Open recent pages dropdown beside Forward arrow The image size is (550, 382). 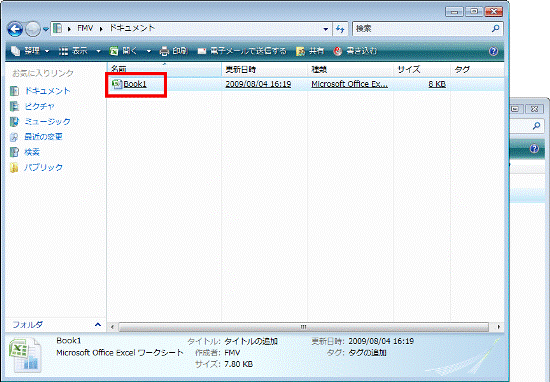[x=46, y=29]
